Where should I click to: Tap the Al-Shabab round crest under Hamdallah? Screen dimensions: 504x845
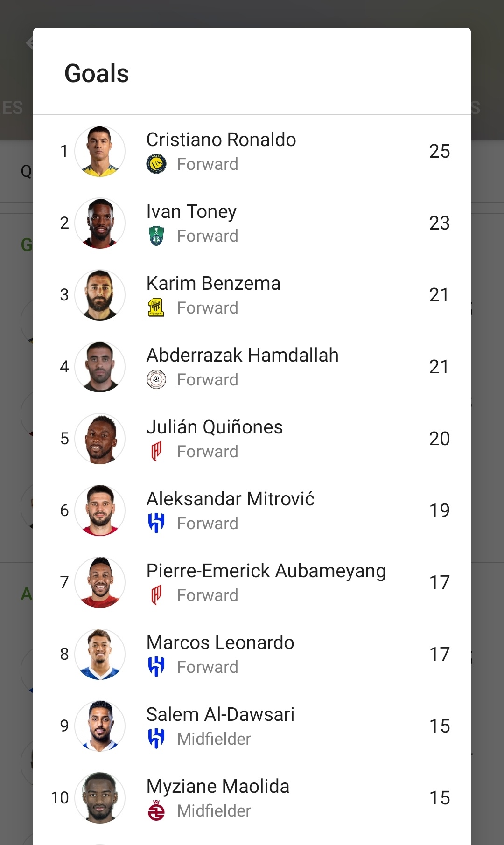coord(156,380)
